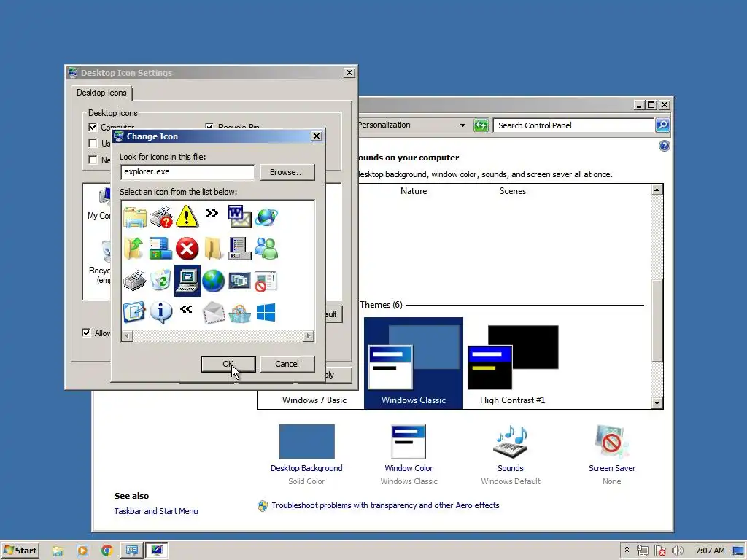Click themes list scroll down arrow
The width and height of the screenshot is (747, 560).
click(x=657, y=402)
